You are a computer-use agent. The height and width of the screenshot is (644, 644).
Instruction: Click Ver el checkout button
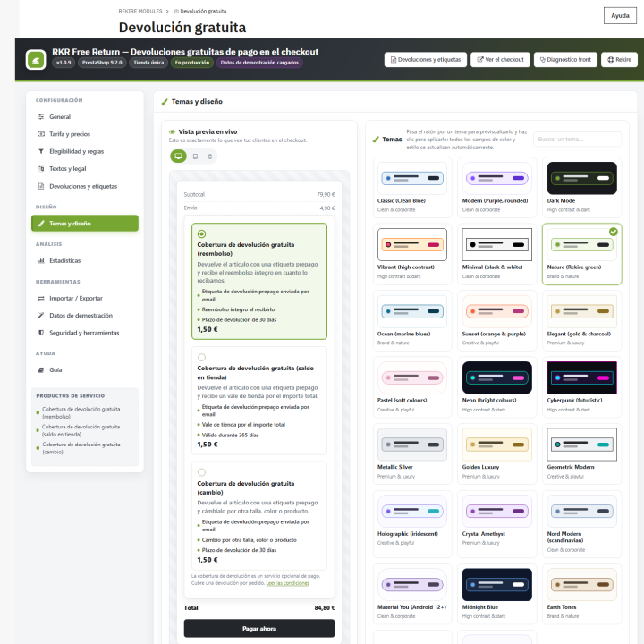coord(500,60)
